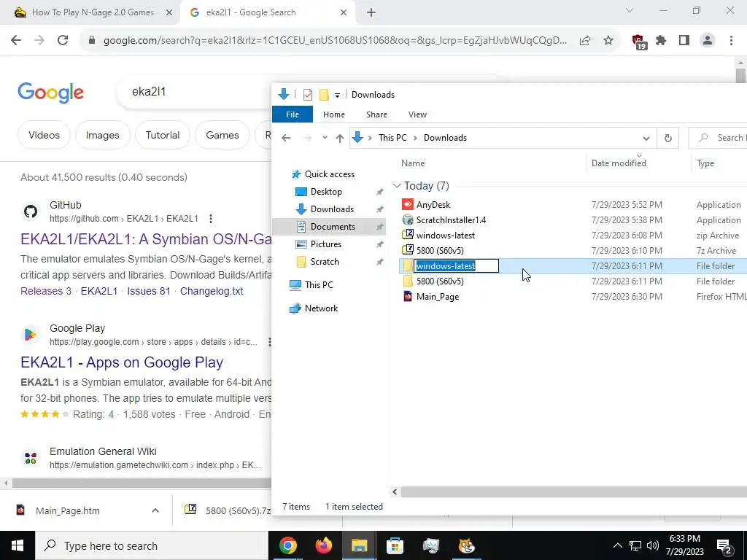Click Chrome back arrow button

coord(16,41)
